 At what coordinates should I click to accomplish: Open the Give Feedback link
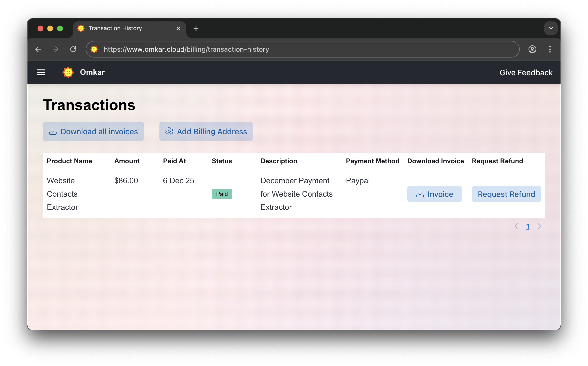[526, 72]
